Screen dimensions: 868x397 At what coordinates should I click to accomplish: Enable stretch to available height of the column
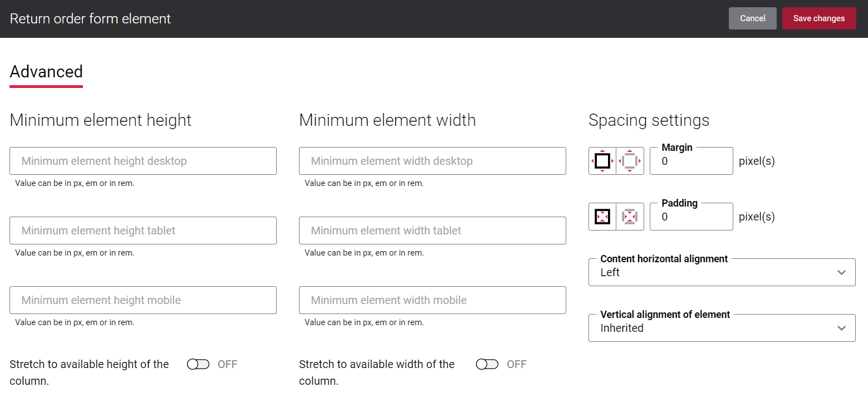tap(198, 364)
